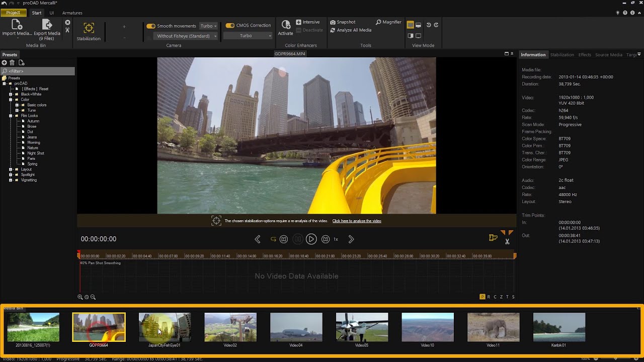This screenshot has width=644, height=362.
Task: Click the import preset file icon
Action: [21, 63]
